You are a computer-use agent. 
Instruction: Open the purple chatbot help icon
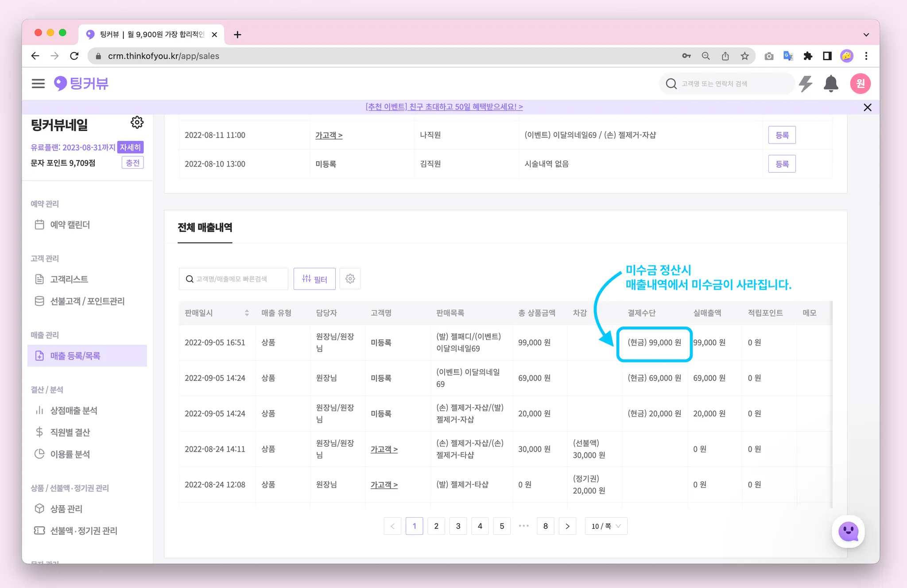848,531
